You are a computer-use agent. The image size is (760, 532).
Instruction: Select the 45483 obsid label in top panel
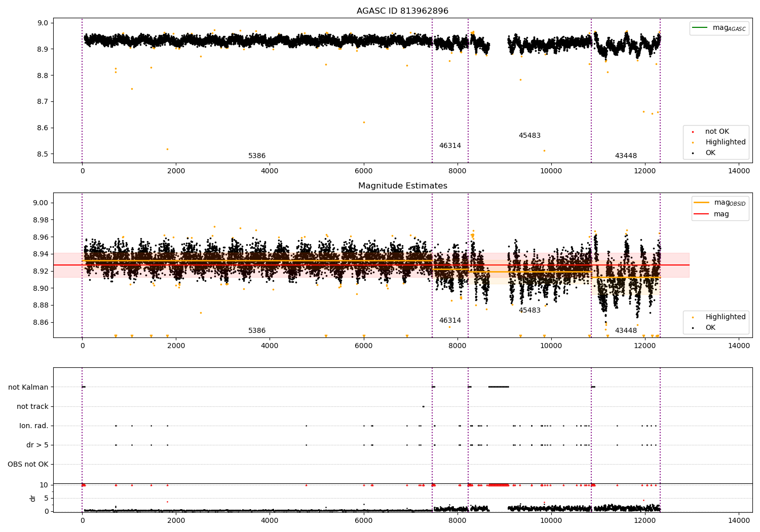pos(529,136)
